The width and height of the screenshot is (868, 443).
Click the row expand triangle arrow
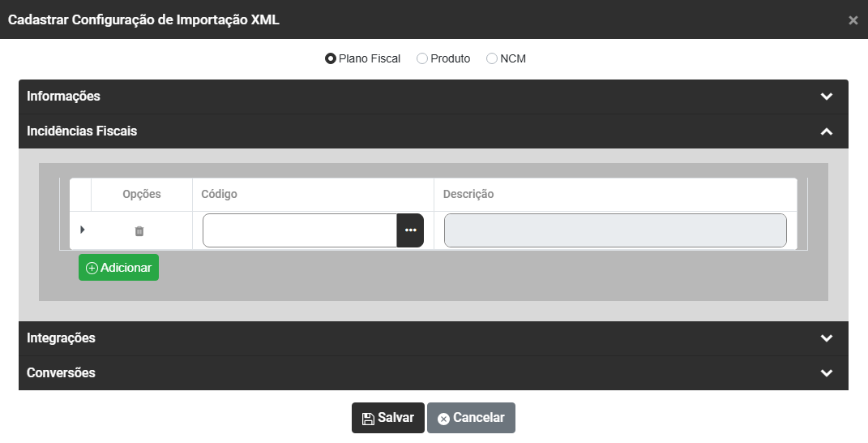coord(82,230)
